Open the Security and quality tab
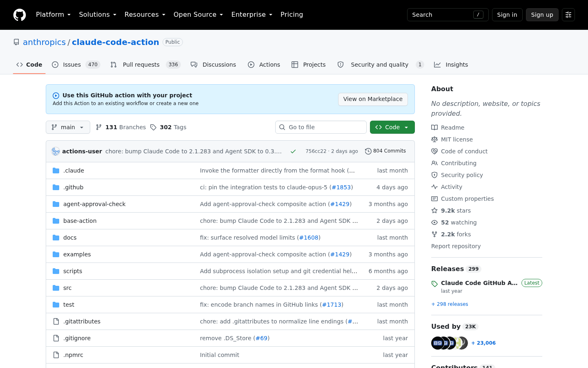 point(381,65)
